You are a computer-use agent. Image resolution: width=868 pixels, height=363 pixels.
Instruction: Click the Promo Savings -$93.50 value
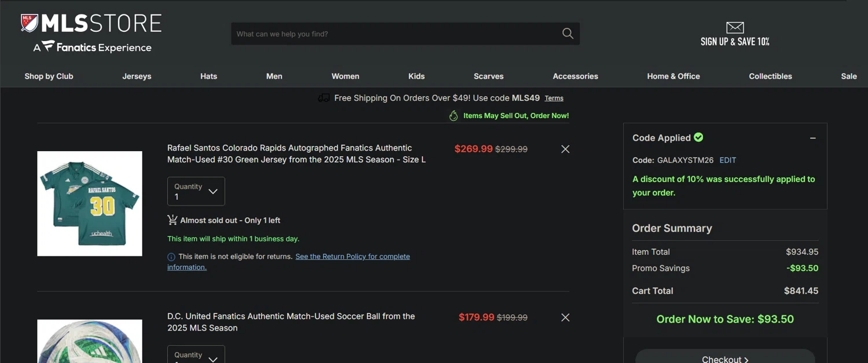point(802,268)
